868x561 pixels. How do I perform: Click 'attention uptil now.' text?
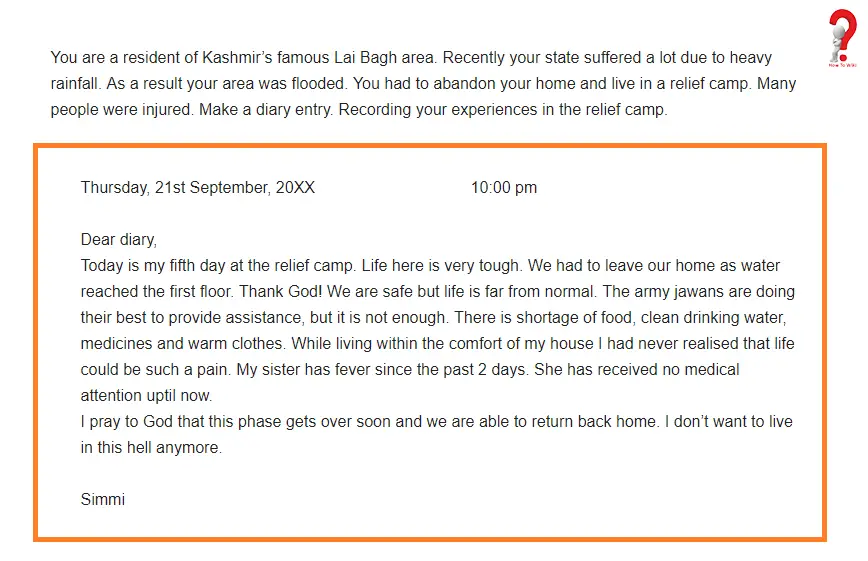click(146, 395)
